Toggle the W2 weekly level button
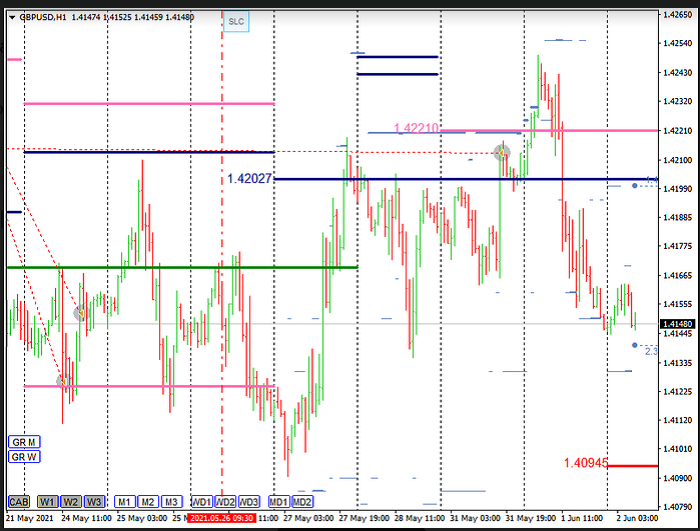 point(70,501)
